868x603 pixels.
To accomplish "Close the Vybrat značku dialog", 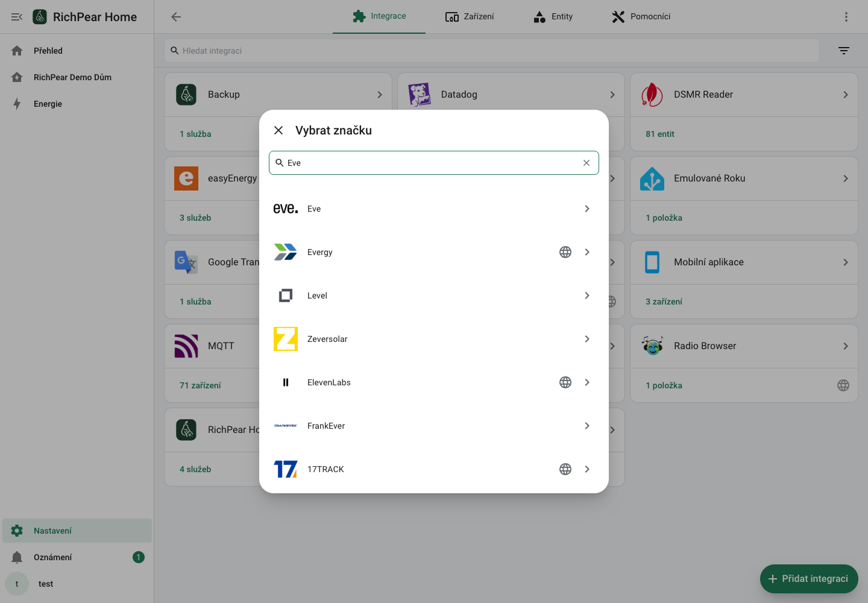I will point(278,130).
